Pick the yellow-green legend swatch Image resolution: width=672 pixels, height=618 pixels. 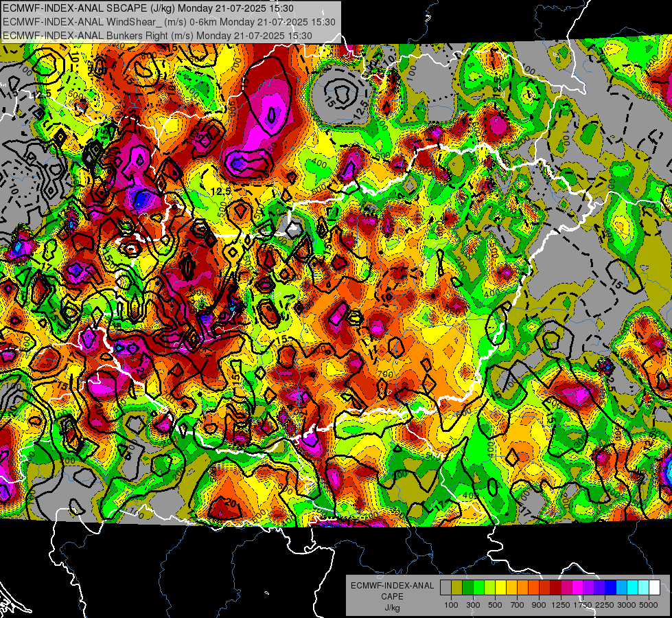point(490,587)
